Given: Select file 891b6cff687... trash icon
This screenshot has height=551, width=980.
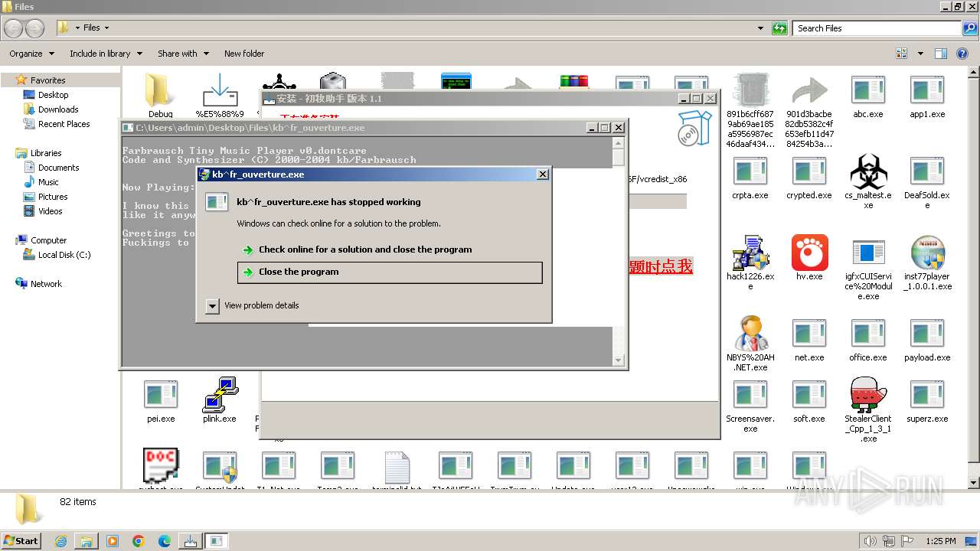Looking at the screenshot, I should point(750,111).
